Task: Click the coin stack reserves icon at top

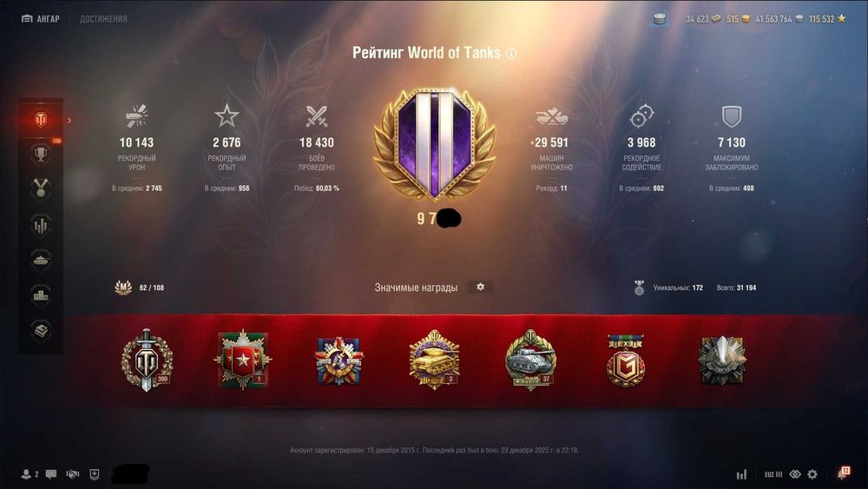Action: pyautogui.click(x=660, y=19)
